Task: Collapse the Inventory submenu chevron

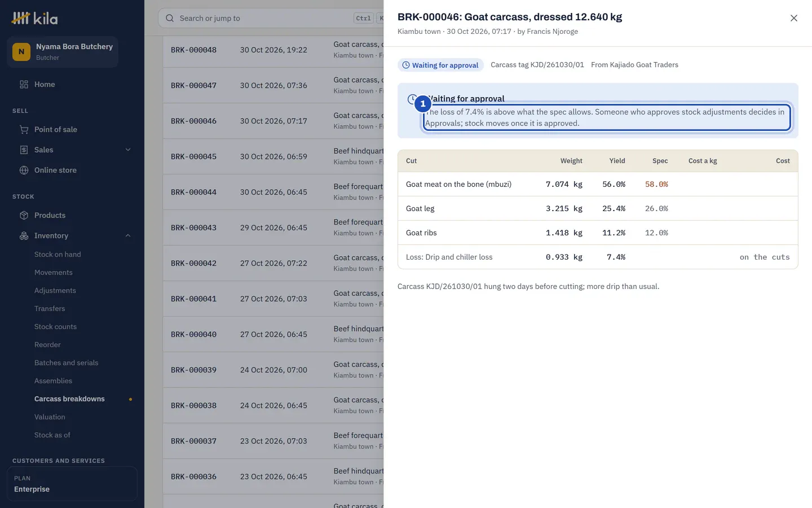Action: click(x=128, y=236)
